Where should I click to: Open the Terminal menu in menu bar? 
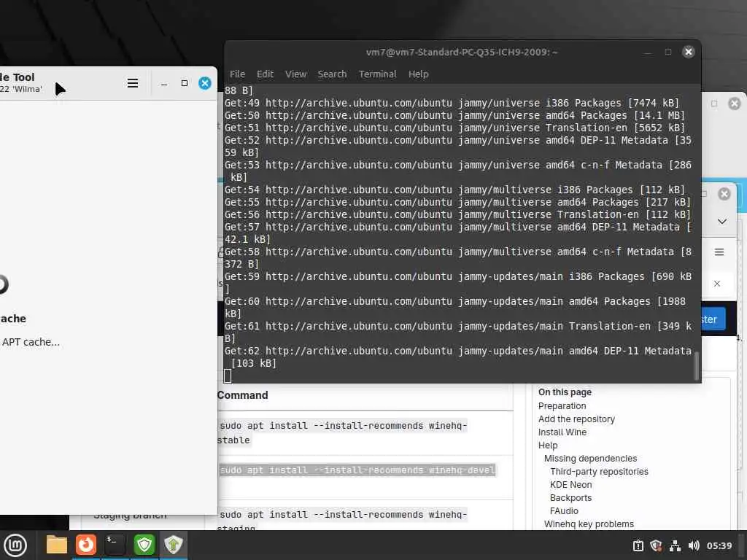tap(377, 74)
